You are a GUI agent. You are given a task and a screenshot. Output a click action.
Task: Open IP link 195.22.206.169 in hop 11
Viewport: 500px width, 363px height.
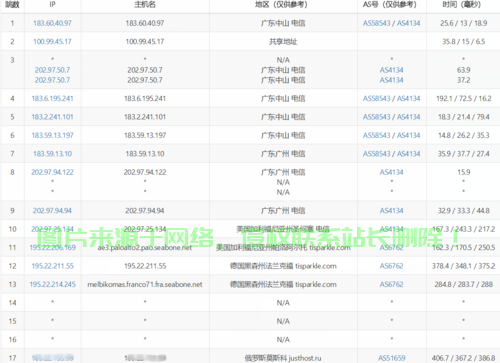[x=52, y=247]
